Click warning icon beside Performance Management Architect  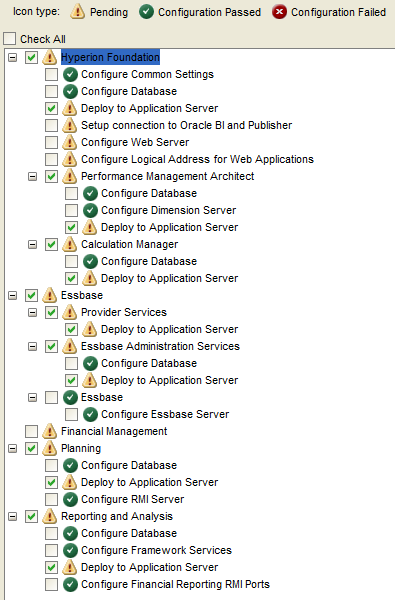click(x=70, y=176)
